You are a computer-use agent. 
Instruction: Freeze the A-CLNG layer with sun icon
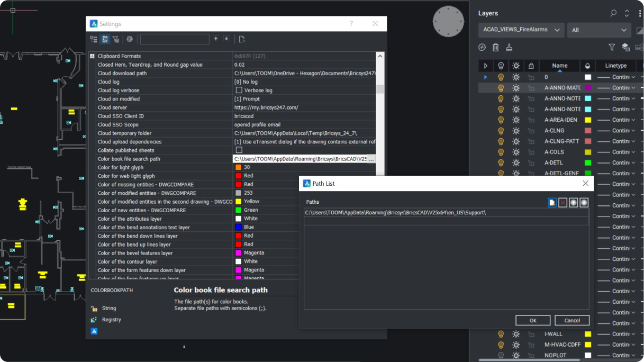pyautogui.click(x=516, y=131)
